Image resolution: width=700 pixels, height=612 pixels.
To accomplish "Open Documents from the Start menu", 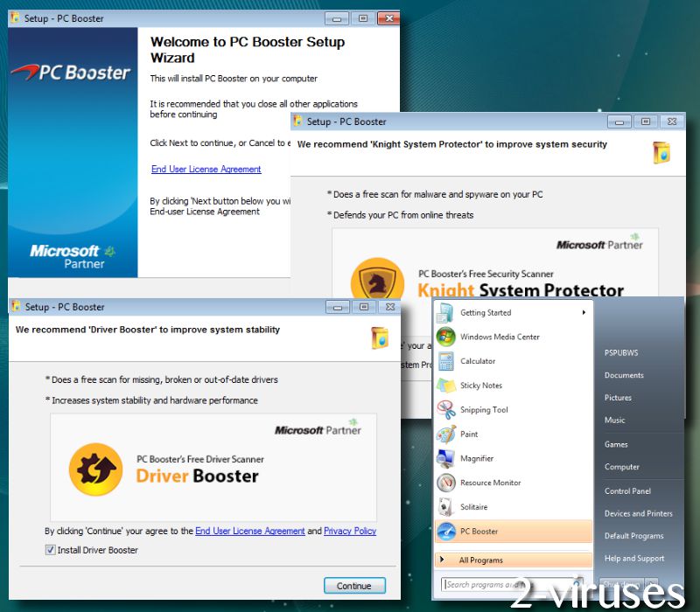I will pos(624,375).
